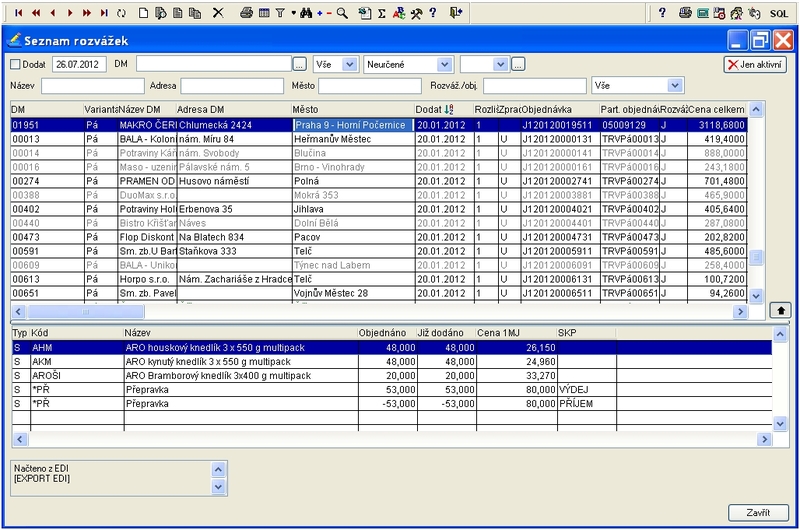Image resolution: width=800 pixels, height=530 pixels.
Task: Open the filter funnel tool
Action: [281, 12]
